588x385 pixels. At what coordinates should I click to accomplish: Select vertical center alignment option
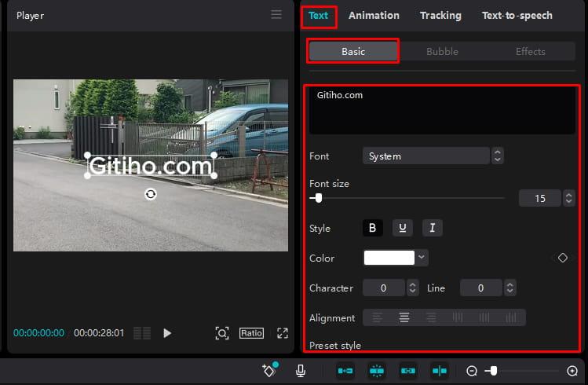click(484, 318)
